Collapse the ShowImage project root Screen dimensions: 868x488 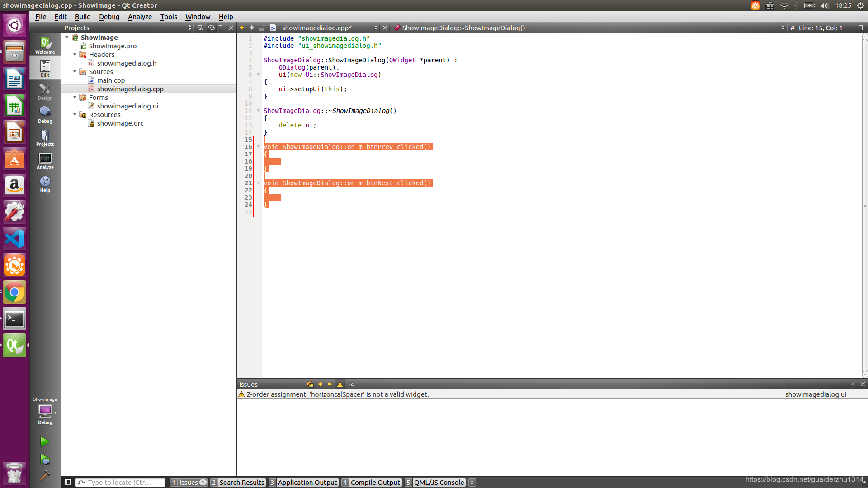tap(67, 37)
